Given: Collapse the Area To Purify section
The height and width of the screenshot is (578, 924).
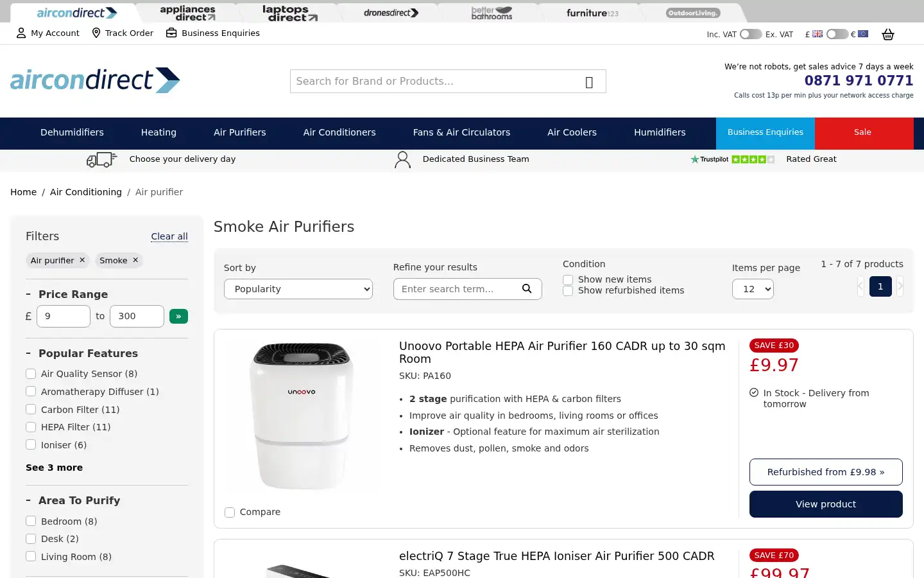Looking at the screenshot, I should click(73, 500).
